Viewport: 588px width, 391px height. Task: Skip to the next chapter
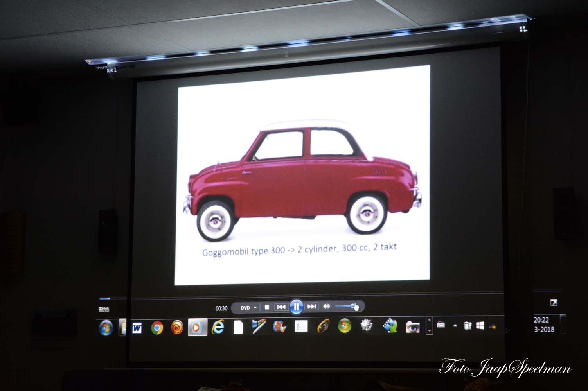(311, 307)
